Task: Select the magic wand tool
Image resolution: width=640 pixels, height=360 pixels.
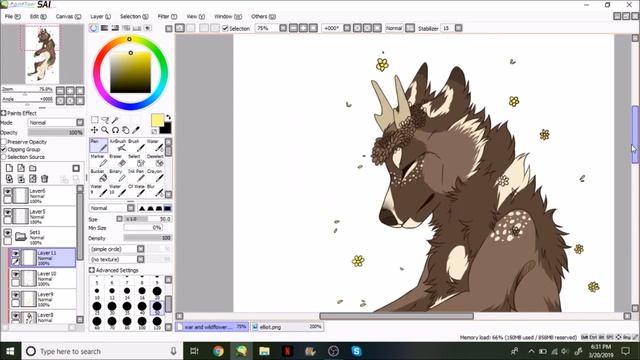Action: coord(116,120)
